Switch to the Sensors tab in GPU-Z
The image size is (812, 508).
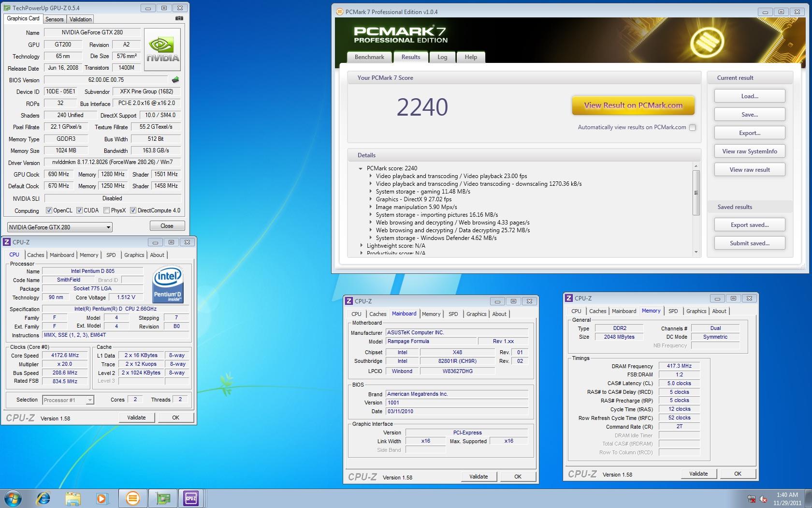pyautogui.click(x=54, y=19)
